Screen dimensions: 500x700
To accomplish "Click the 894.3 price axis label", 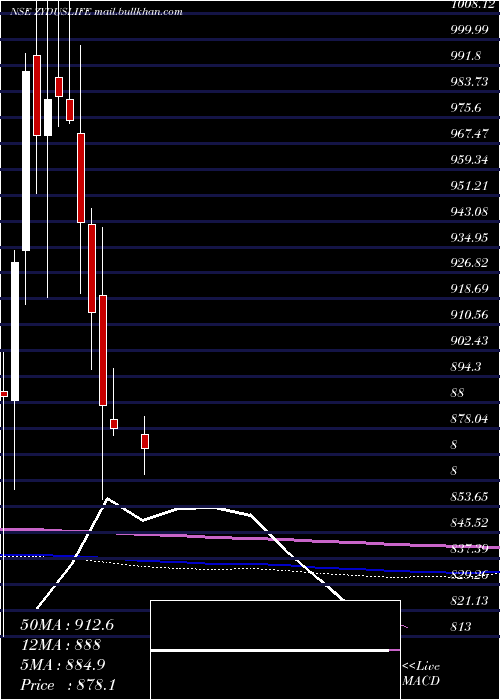I will (466, 367).
